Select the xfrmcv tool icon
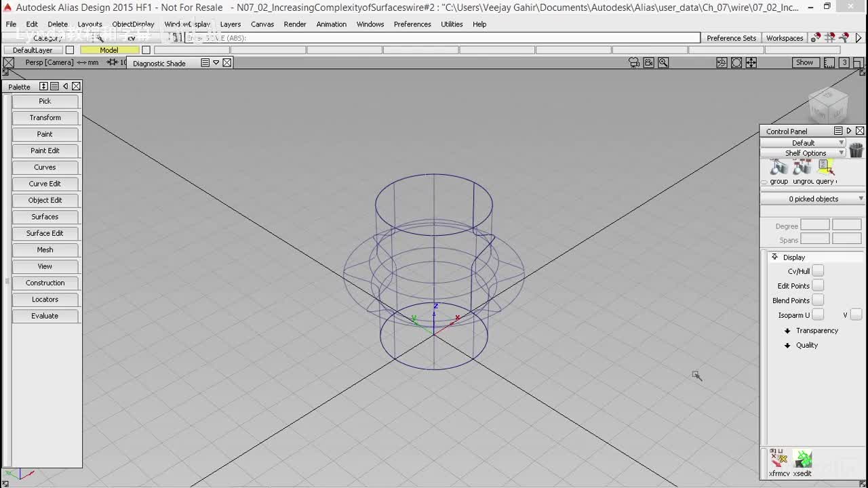Image resolution: width=868 pixels, height=488 pixels. (x=778, y=459)
